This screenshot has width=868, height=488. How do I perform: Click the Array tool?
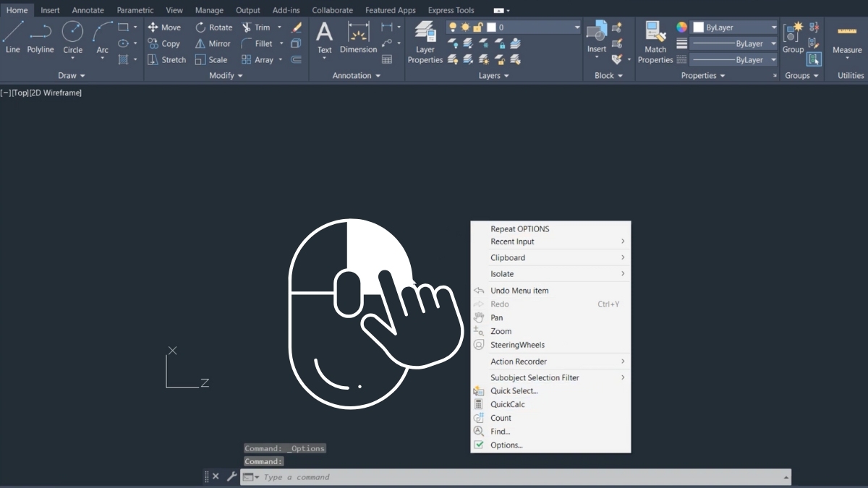click(258, 60)
